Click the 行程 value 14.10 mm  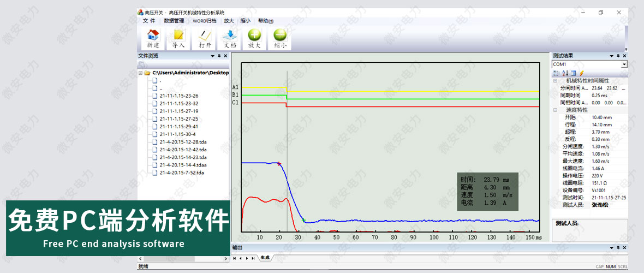[601, 124]
